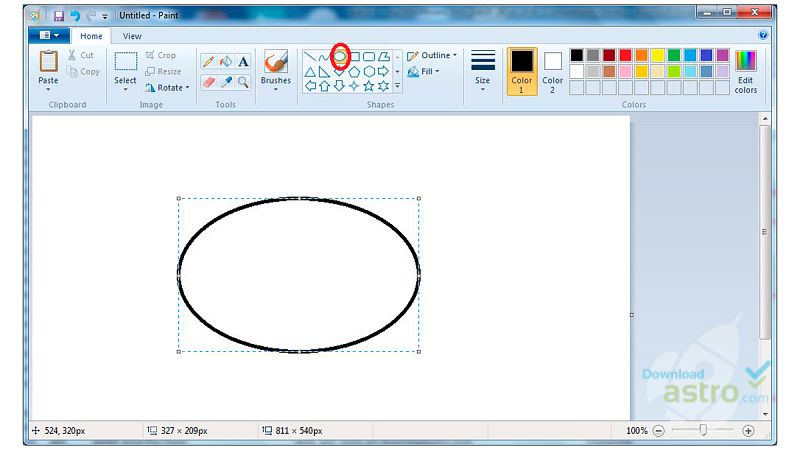Open the Rotate dropdown menu
The height and width of the screenshot is (450, 800).
coord(166,88)
